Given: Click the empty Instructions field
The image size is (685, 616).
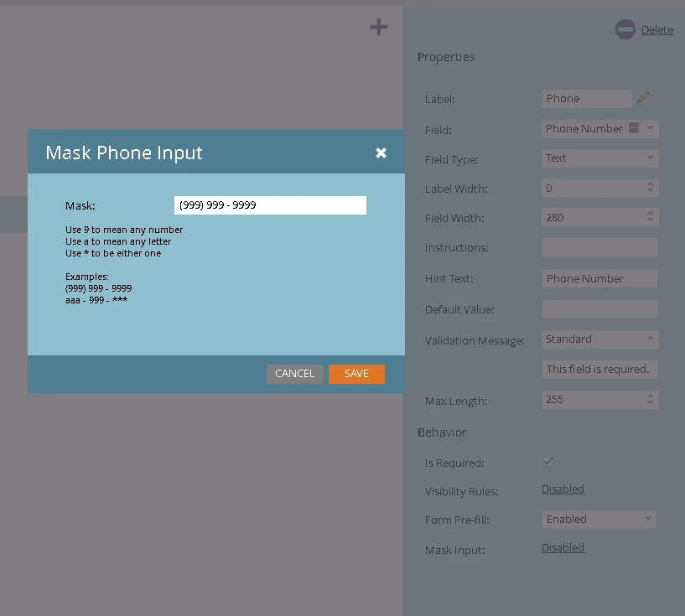Looking at the screenshot, I should pyautogui.click(x=599, y=247).
